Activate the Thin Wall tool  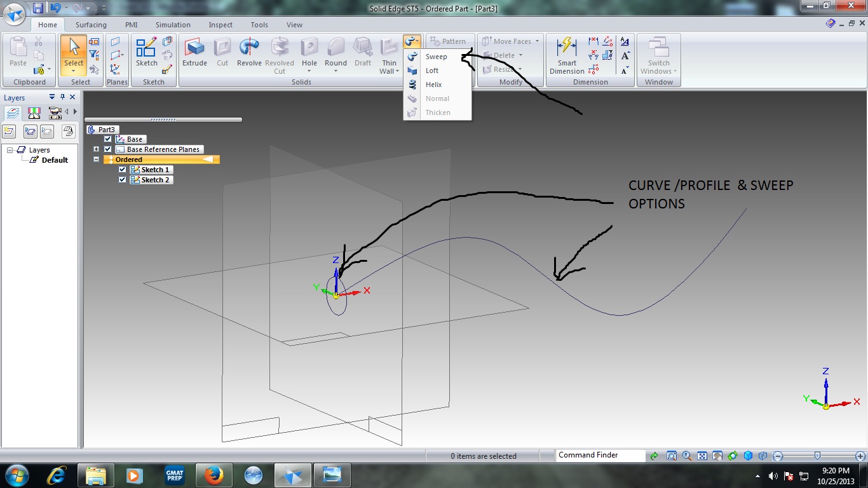point(389,56)
